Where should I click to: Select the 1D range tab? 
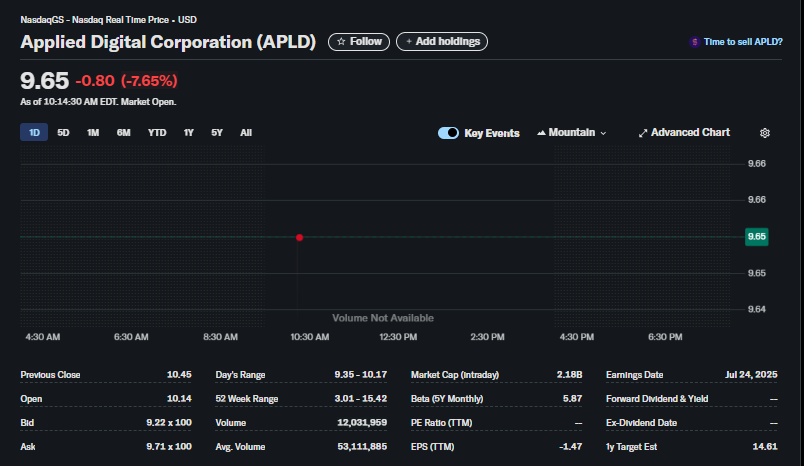click(x=34, y=132)
